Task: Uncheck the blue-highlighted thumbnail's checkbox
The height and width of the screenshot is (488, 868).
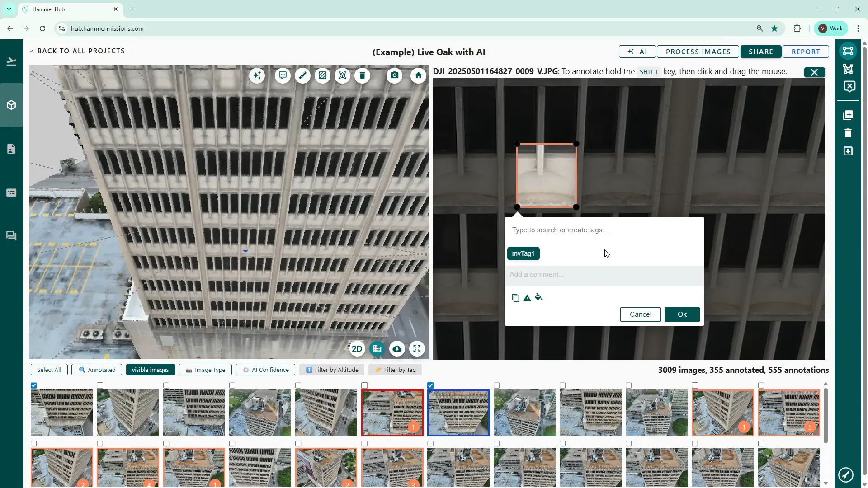Action: [x=430, y=385]
